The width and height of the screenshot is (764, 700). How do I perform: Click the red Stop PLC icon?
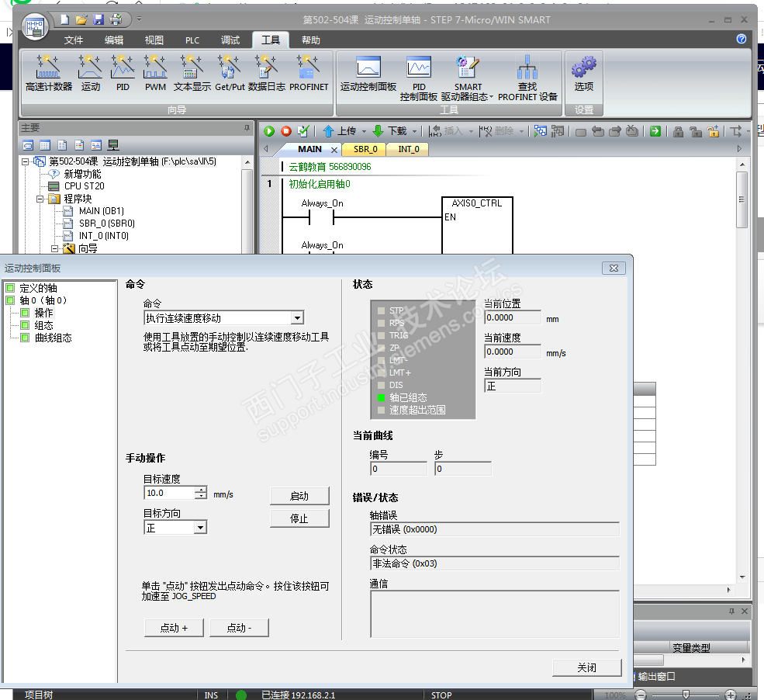pyautogui.click(x=286, y=131)
